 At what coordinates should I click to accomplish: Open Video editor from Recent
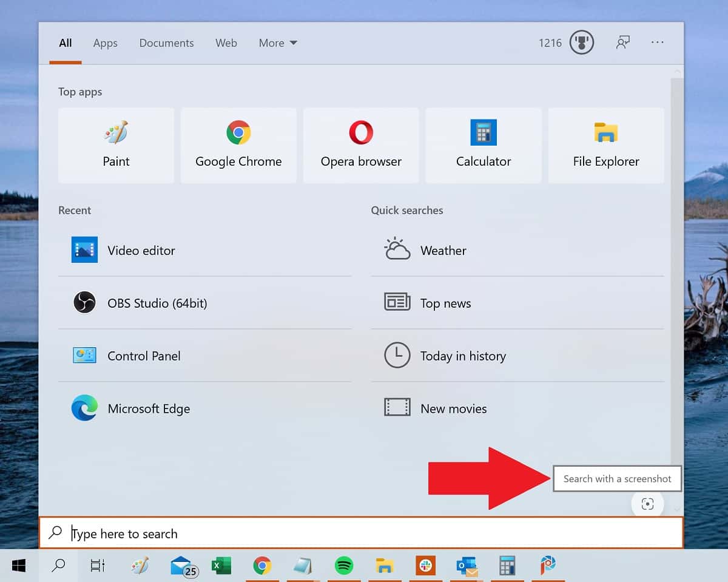205,250
